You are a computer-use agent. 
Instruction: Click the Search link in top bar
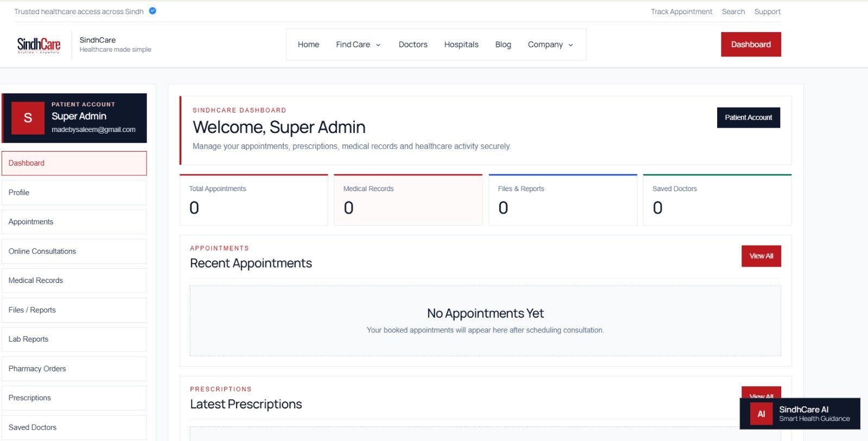[x=733, y=11]
